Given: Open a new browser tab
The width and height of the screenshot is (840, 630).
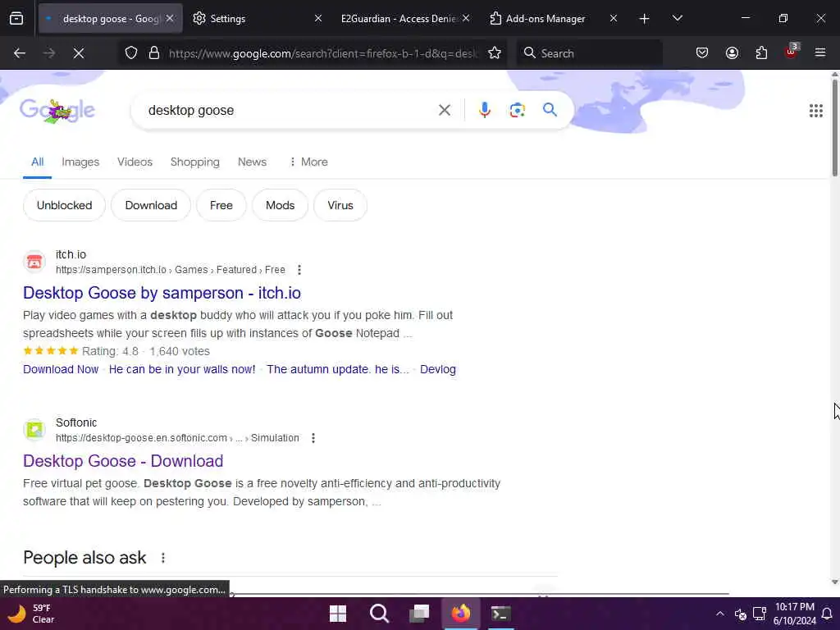Looking at the screenshot, I should pos(645,19).
